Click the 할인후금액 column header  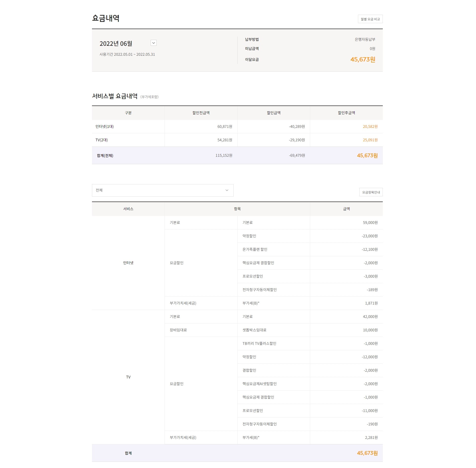(x=346, y=113)
